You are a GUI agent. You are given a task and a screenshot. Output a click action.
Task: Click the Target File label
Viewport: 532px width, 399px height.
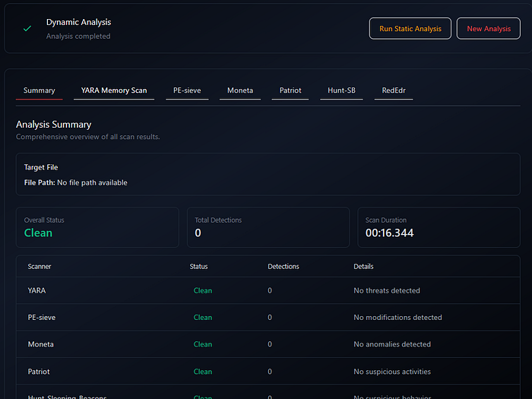pos(41,167)
